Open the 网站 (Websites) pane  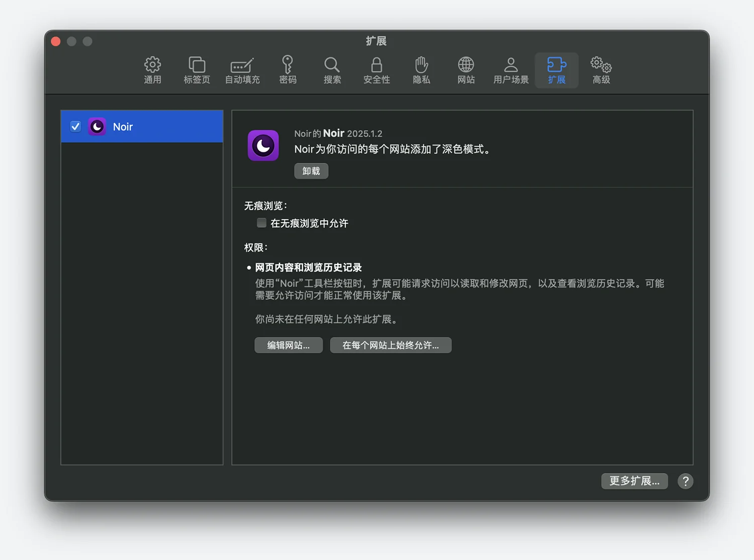click(x=466, y=70)
